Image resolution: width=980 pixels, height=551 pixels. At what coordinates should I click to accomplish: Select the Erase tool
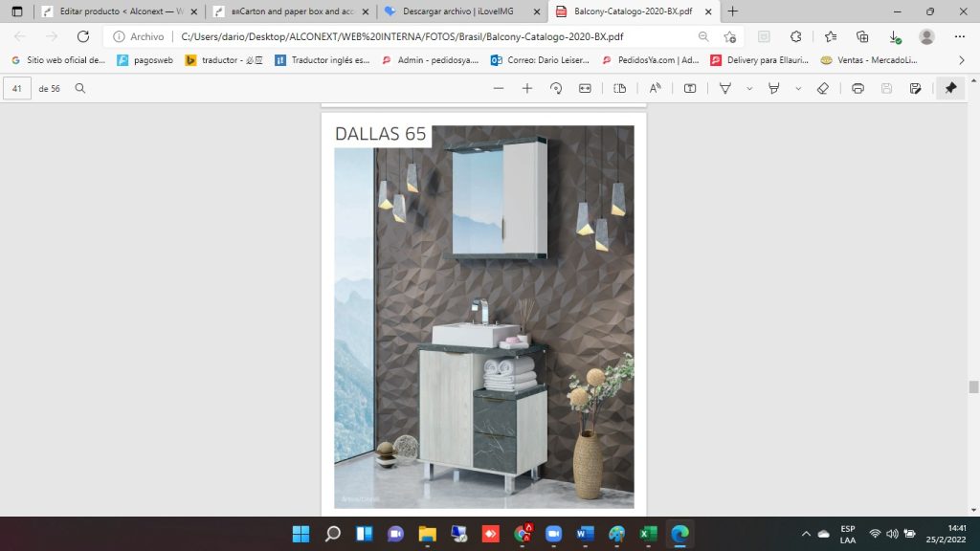(x=822, y=89)
